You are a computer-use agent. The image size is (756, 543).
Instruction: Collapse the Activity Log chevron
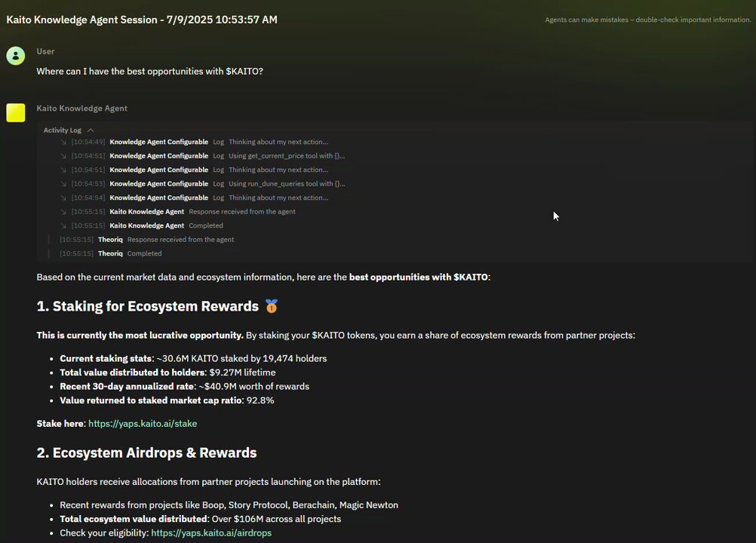click(x=91, y=130)
